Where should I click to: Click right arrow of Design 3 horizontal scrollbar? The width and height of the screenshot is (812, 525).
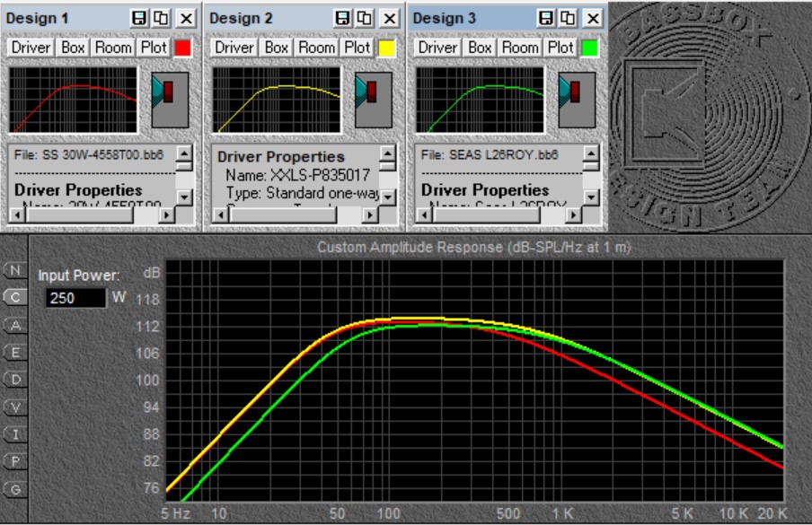573,214
